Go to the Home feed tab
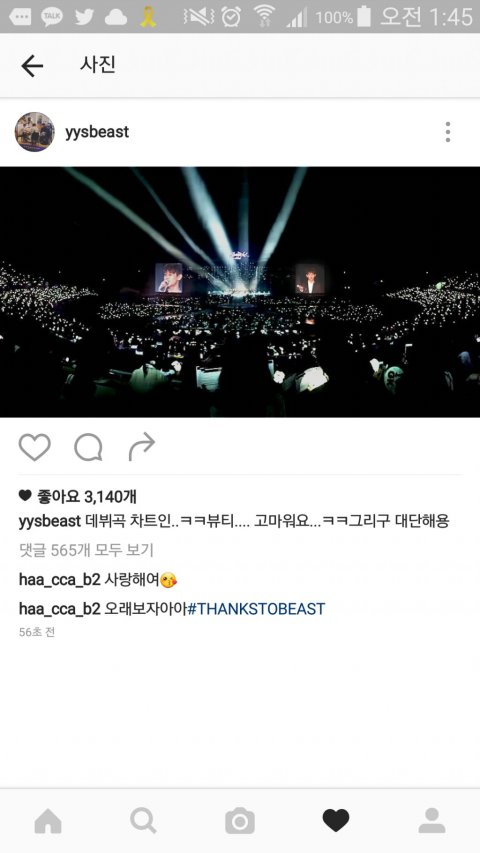 tap(48, 820)
